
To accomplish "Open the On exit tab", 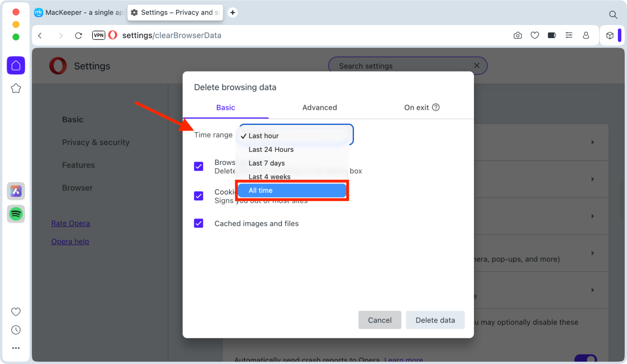I will click(417, 107).
